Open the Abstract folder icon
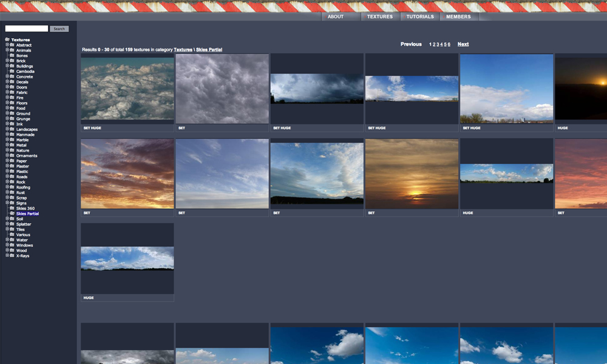The image size is (607, 364). 12,45
